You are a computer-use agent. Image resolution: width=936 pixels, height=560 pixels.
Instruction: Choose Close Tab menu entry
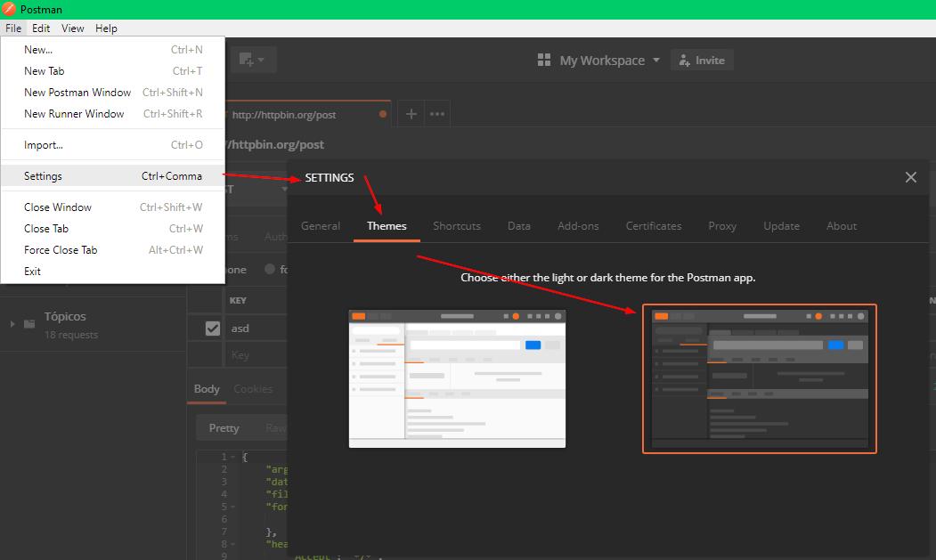[x=113, y=229]
